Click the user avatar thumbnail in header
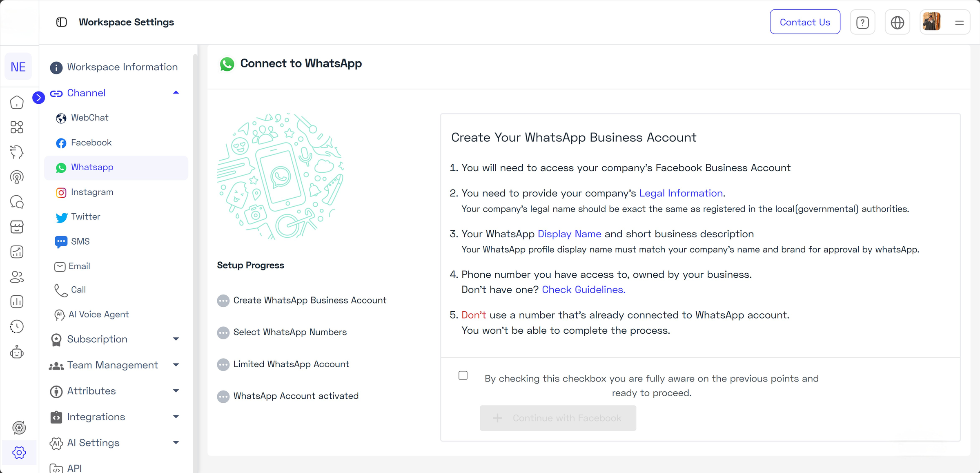This screenshot has height=473, width=980. (931, 22)
